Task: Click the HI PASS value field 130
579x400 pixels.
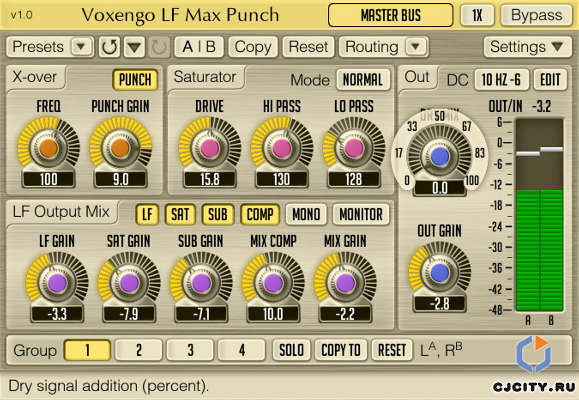Action: (x=282, y=180)
